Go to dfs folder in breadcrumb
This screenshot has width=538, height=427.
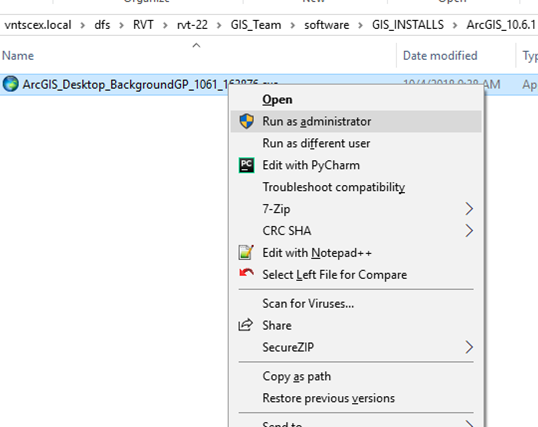[102, 25]
